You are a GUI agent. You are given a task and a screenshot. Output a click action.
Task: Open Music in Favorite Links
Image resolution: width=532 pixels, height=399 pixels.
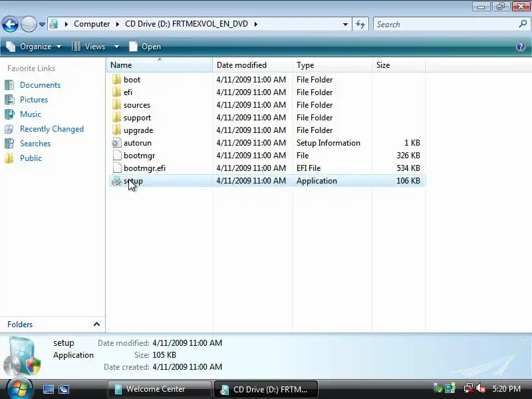31,114
